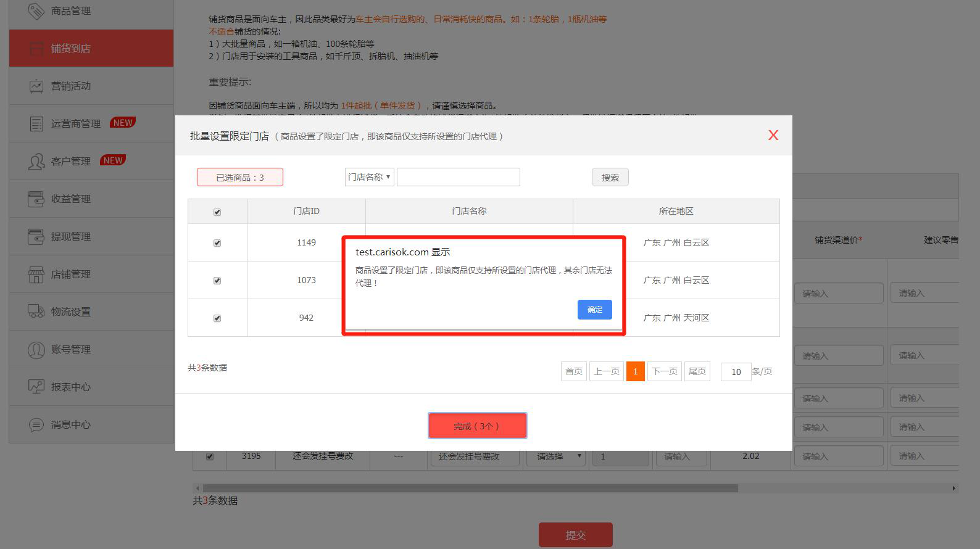The height and width of the screenshot is (549, 980).
Task: Open the 报表中心 sidebar menu
Action: (71, 387)
